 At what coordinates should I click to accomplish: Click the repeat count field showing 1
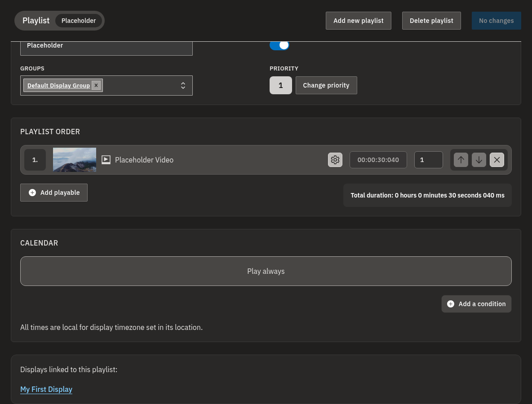[428, 160]
